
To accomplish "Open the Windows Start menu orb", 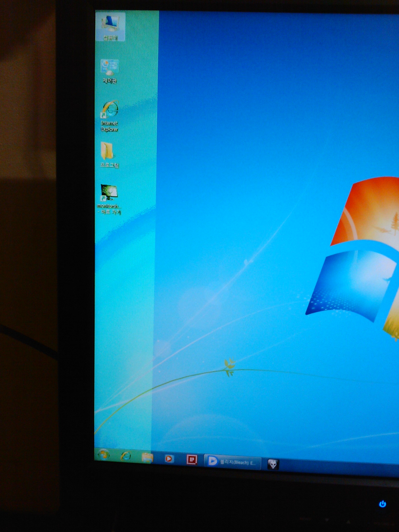I will click(103, 455).
